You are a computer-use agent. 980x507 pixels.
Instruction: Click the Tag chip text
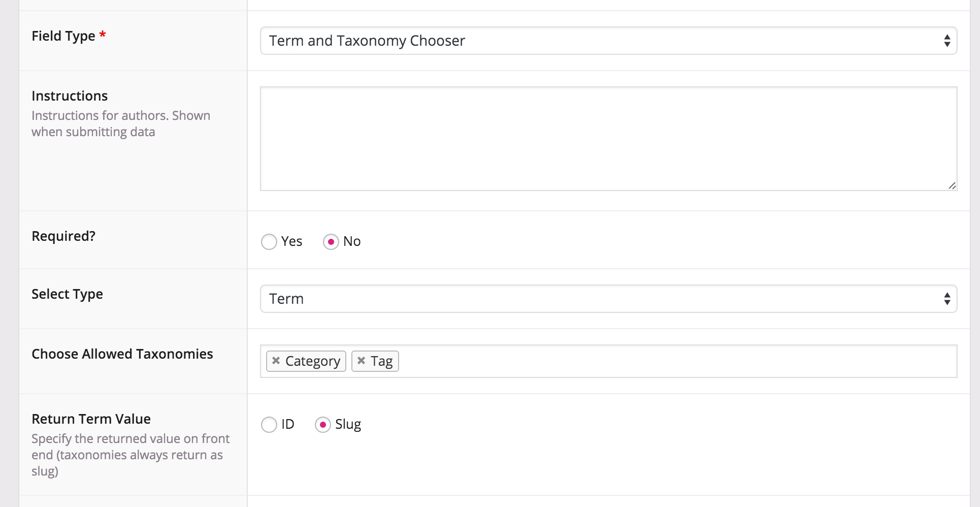pos(381,361)
